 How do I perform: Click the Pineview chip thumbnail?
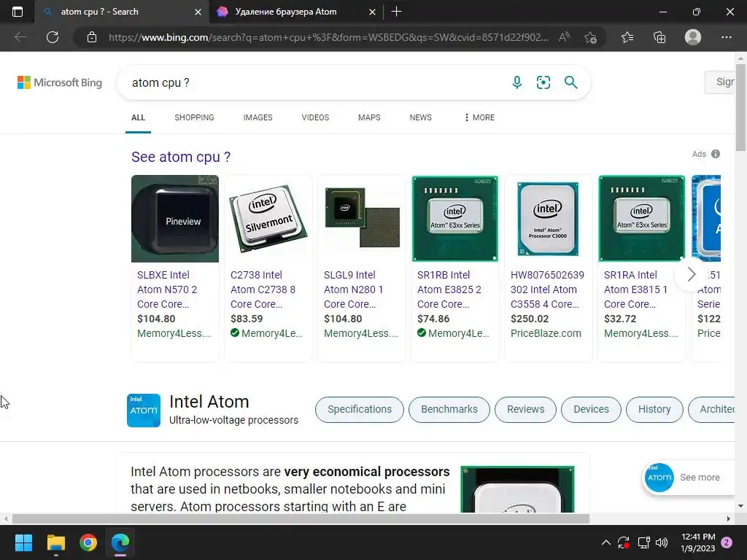175,219
